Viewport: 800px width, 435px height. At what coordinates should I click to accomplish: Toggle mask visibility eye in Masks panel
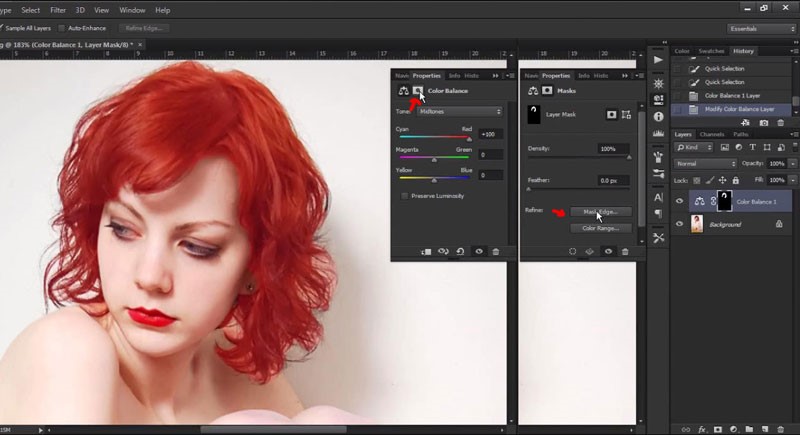coord(608,251)
